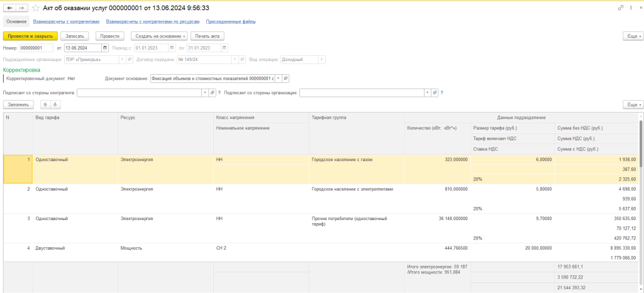
Task: Click help question mark beside Подписант со стороны контрагента
Action: [x=219, y=92]
